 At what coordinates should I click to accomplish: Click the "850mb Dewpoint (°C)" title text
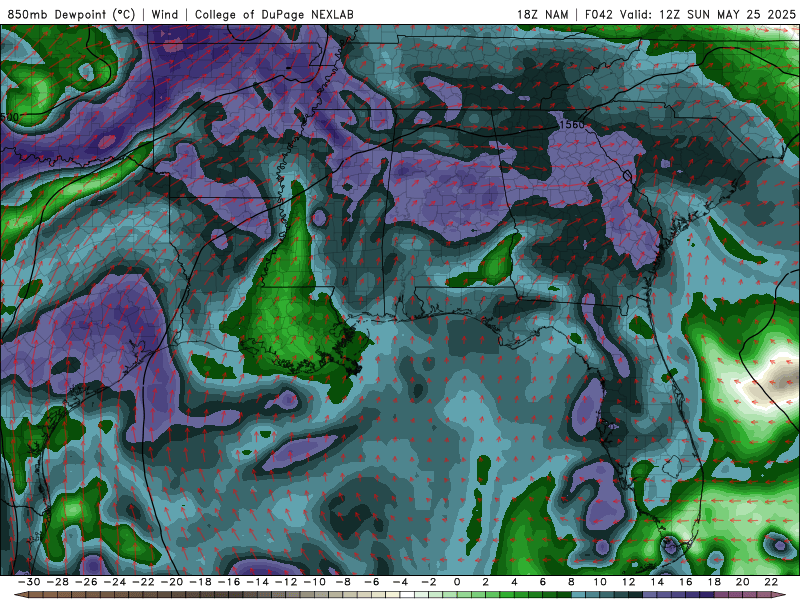[x=71, y=14]
